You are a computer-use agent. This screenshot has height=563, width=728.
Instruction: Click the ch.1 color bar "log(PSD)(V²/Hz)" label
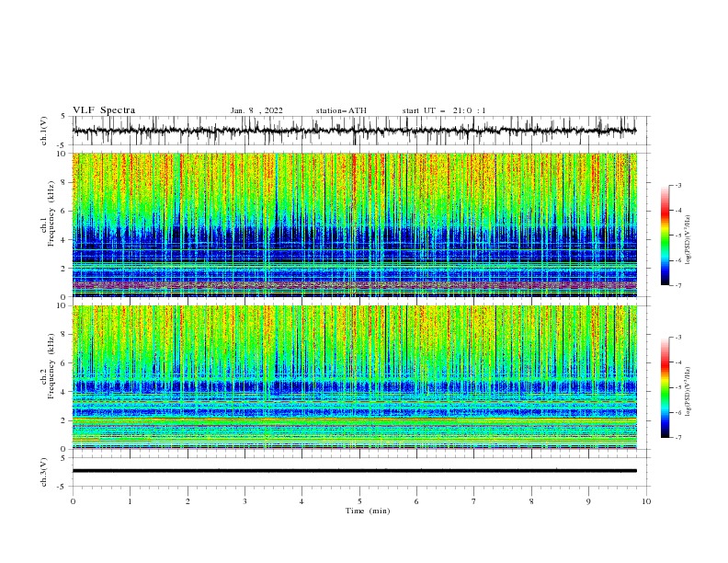tap(688, 240)
